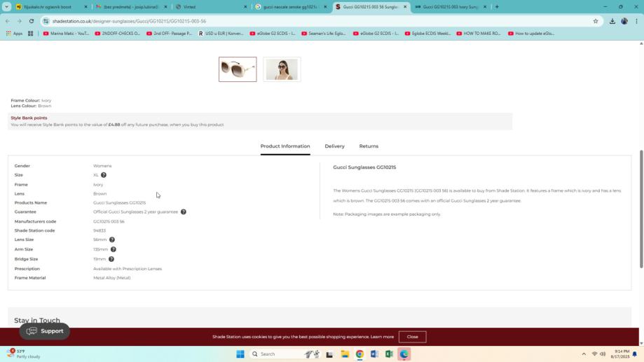644x362 pixels.
Task: Open the Chrome downloads icon
Action: (x=612, y=21)
